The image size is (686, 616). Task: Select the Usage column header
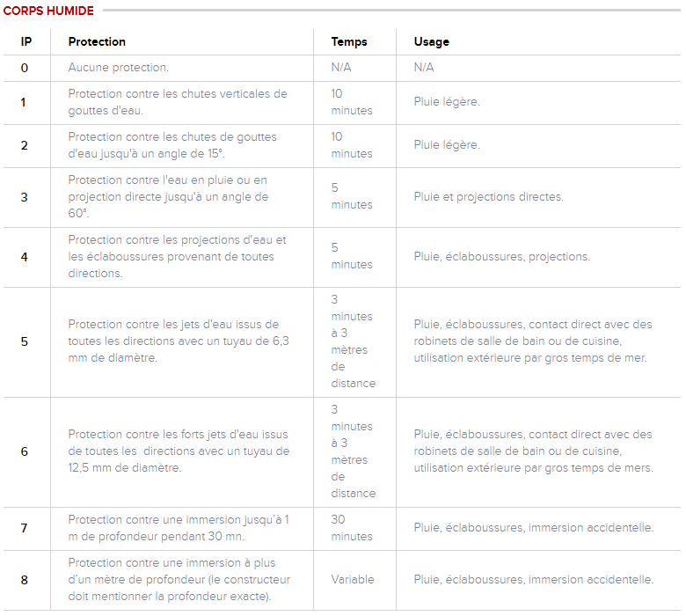(432, 41)
